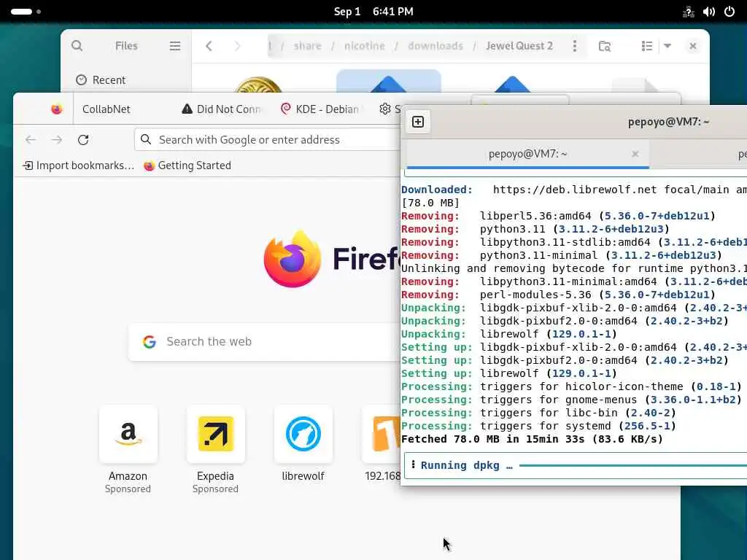
Task: Navigate to the downloads breadcrumb in Files
Action: point(436,46)
